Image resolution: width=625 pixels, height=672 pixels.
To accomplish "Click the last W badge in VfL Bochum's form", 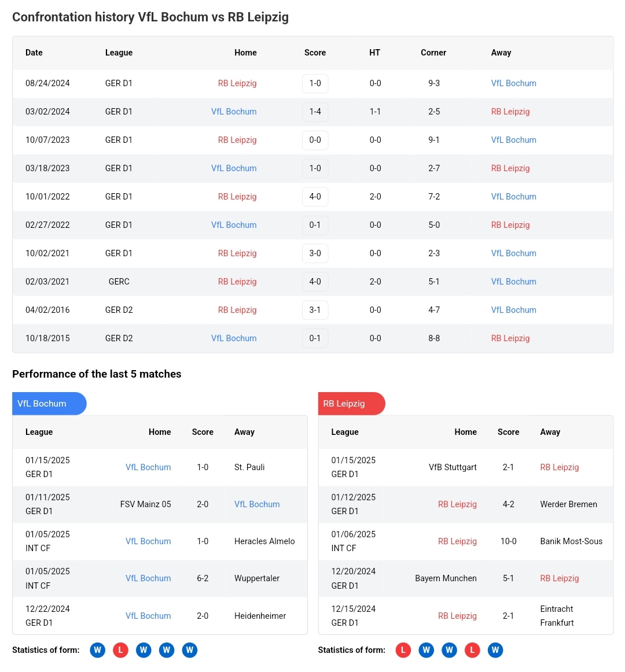I will click(x=189, y=650).
